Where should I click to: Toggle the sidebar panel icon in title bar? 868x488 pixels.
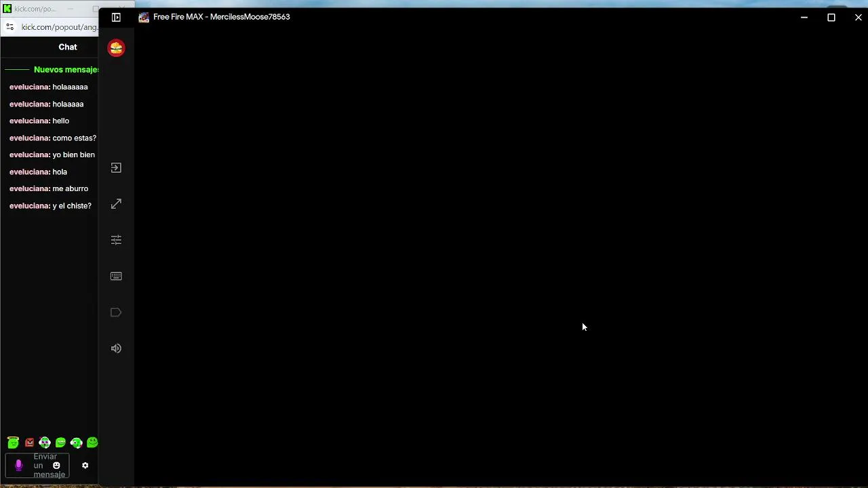(116, 17)
